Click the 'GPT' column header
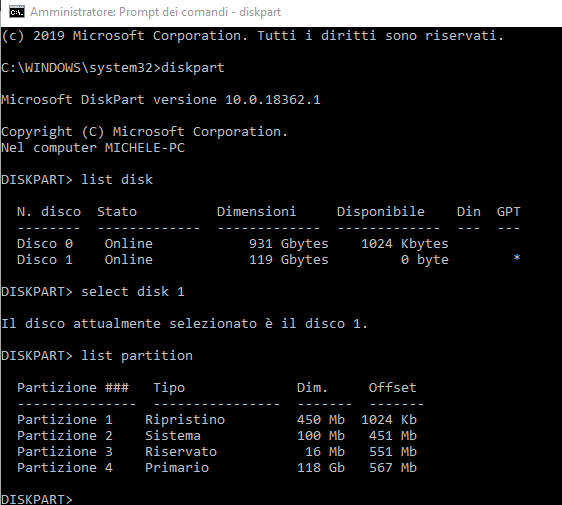Viewport: 562px width, 505px height. pos(508,212)
